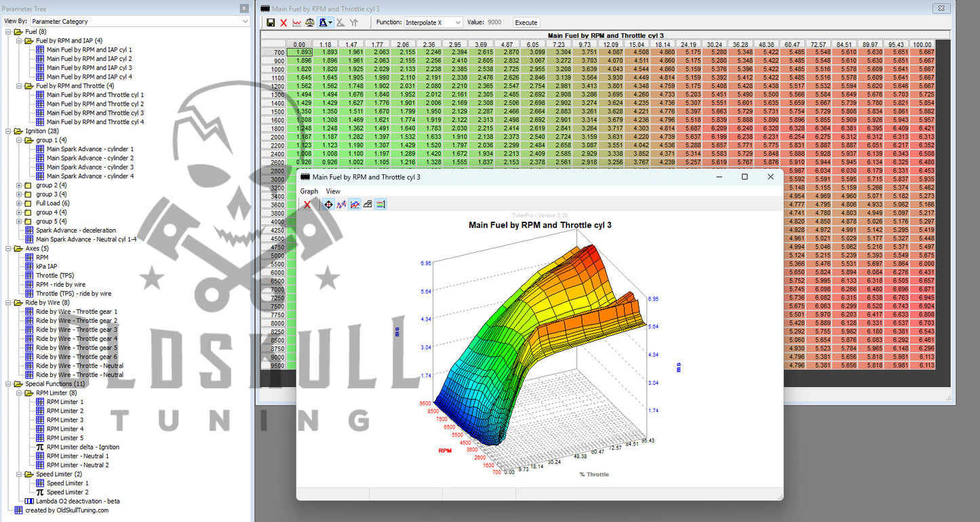This screenshot has height=522, width=980.
Task: Click the balance scale compare icon
Action: point(310,22)
